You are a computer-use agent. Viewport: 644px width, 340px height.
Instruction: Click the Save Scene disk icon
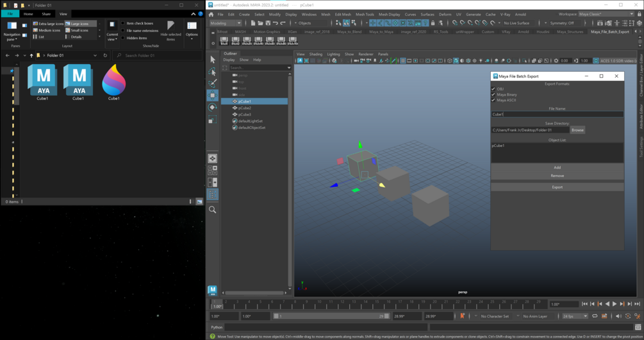(x=268, y=23)
